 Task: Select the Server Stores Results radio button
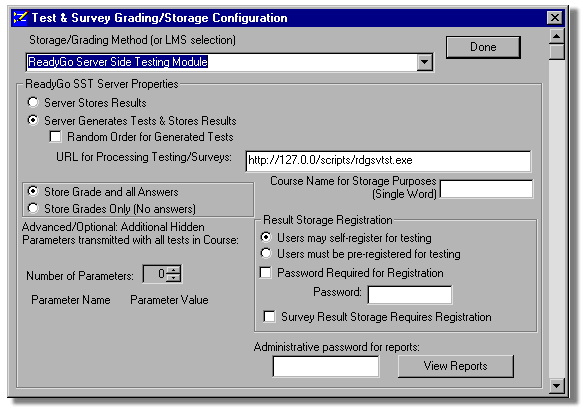point(33,102)
